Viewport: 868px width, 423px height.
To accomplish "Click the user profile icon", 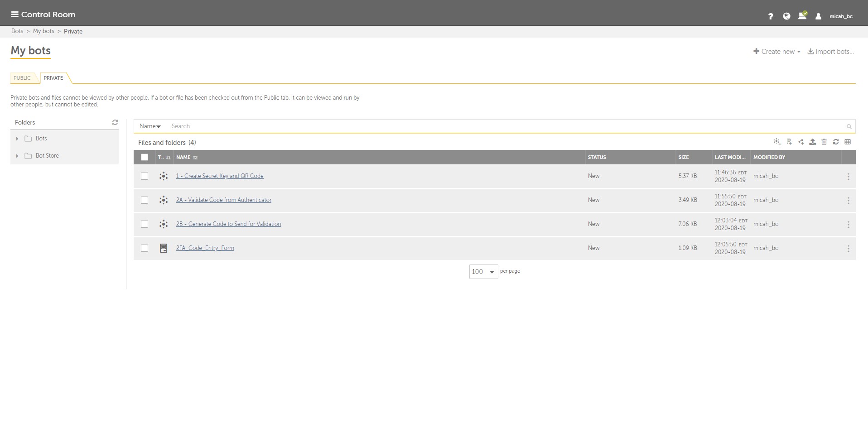I will pos(818,16).
